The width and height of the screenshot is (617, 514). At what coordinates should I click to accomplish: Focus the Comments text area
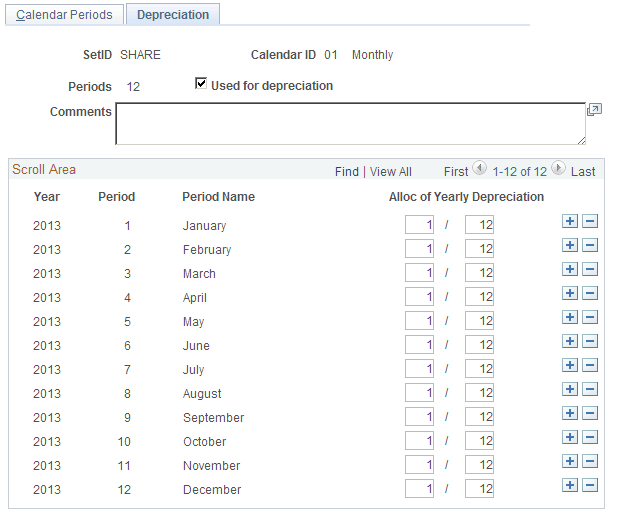(350, 124)
